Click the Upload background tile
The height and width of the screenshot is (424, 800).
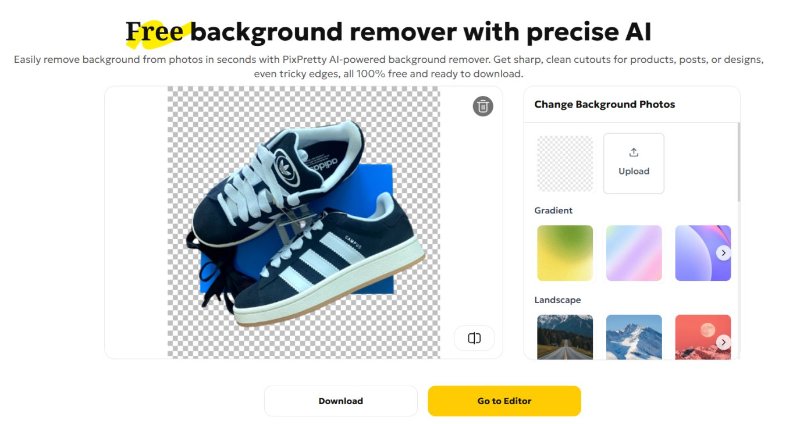point(634,163)
